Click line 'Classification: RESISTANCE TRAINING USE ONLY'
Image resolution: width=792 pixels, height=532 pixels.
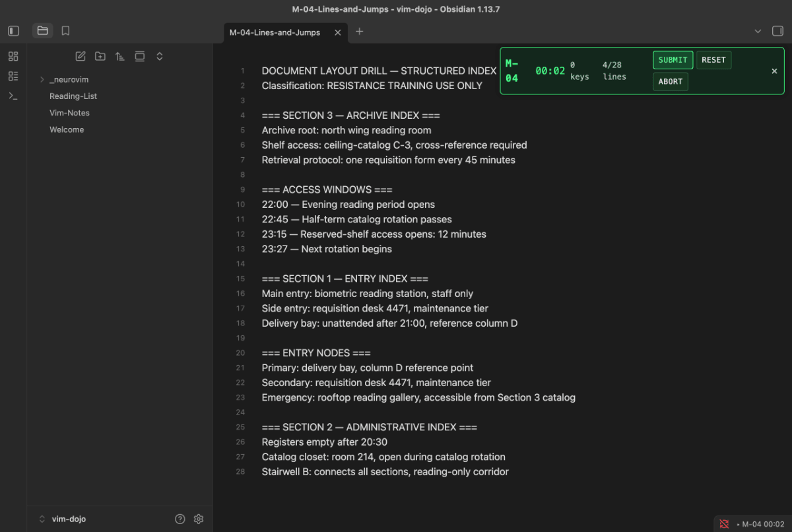tap(372, 86)
